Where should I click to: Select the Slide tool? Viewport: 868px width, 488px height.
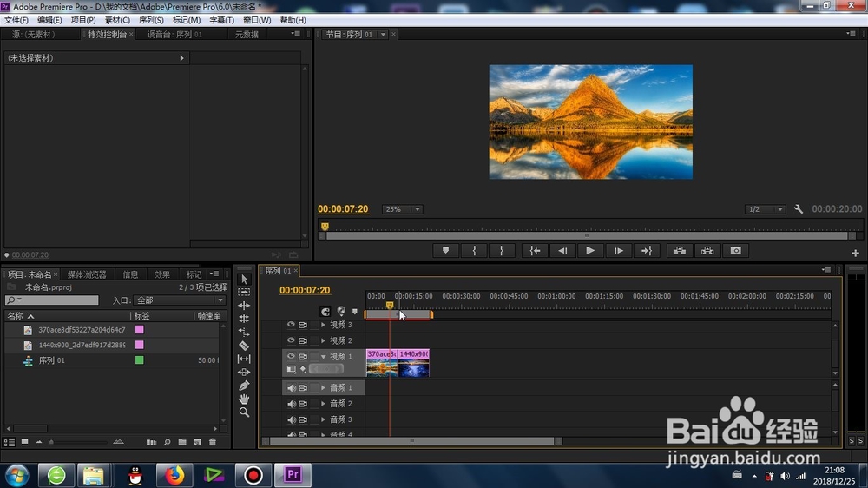click(244, 373)
